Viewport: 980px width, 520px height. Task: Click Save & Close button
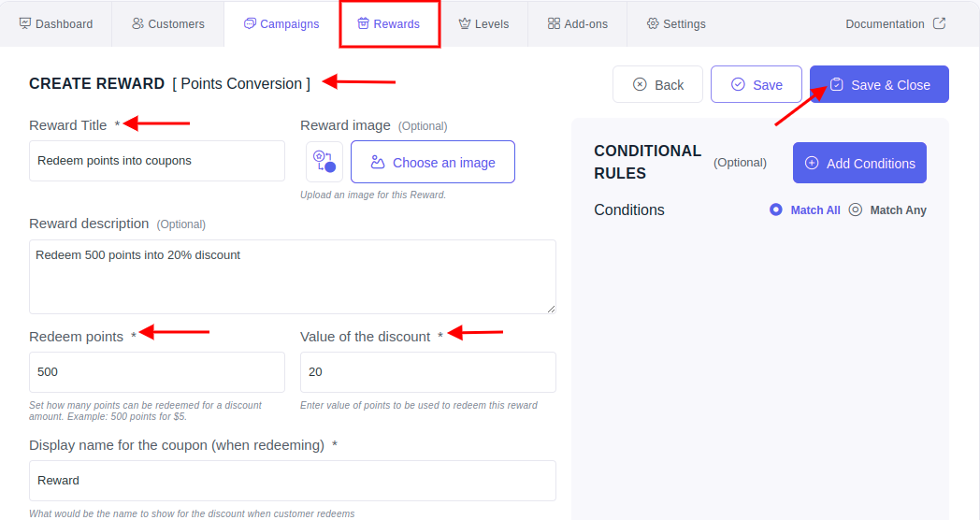coord(879,84)
